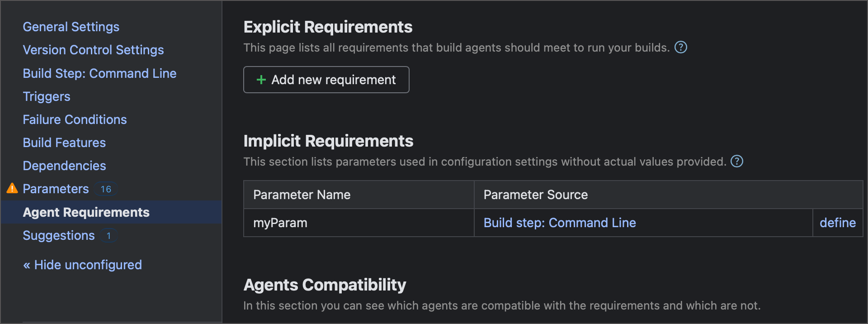Define a value for myParam
The image size is (868, 324).
point(837,223)
